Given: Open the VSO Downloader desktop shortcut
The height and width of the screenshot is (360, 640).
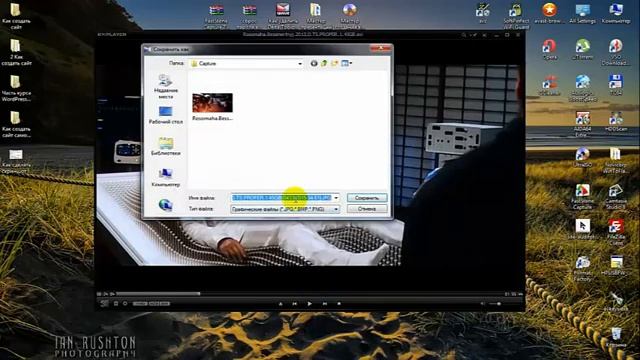Looking at the screenshot, I should (x=616, y=52).
